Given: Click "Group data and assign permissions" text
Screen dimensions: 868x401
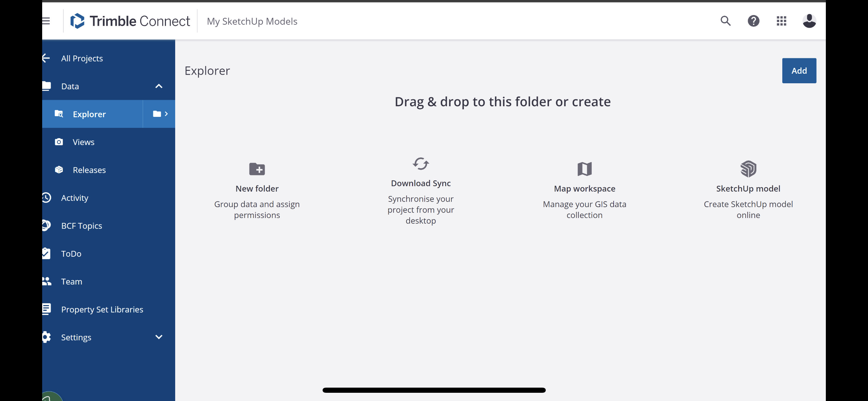Looking at the screenshot, I should click(x=257, y=209).
